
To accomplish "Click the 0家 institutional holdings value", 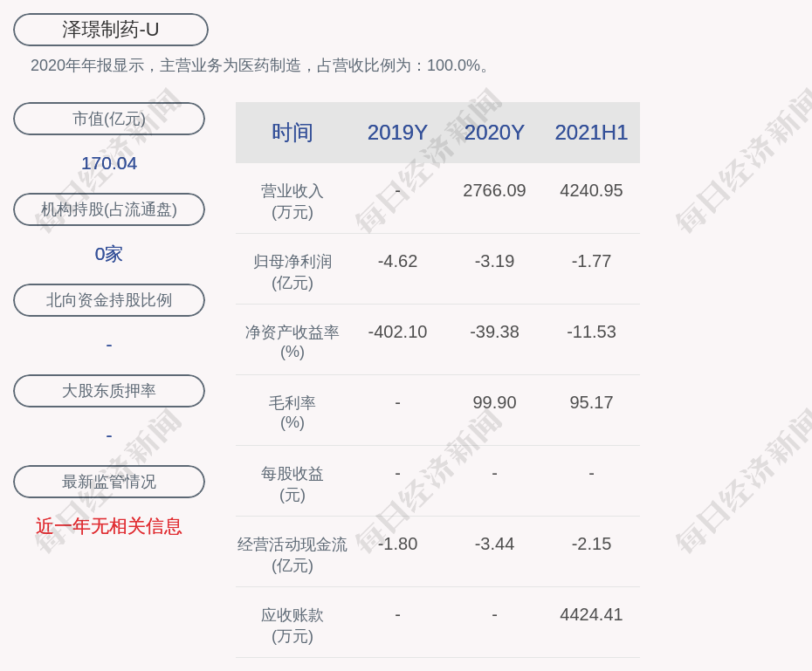I will (x=109, y=254).
